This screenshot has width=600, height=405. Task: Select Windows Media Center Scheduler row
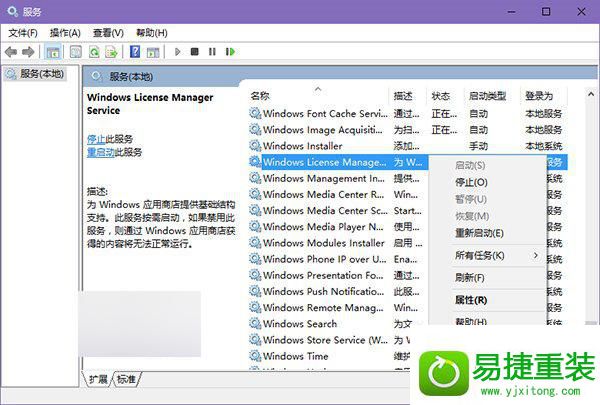[x=338, y=210]
